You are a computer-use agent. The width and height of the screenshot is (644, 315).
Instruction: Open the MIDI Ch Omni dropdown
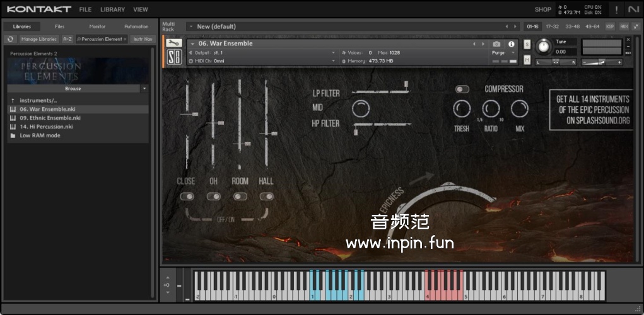click(x=262, y=61)
